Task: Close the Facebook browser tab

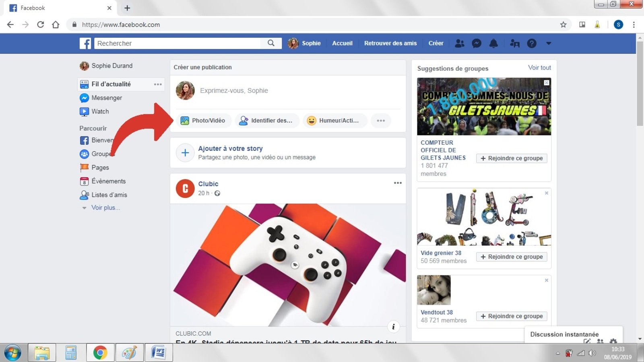Action: (109, 8)
